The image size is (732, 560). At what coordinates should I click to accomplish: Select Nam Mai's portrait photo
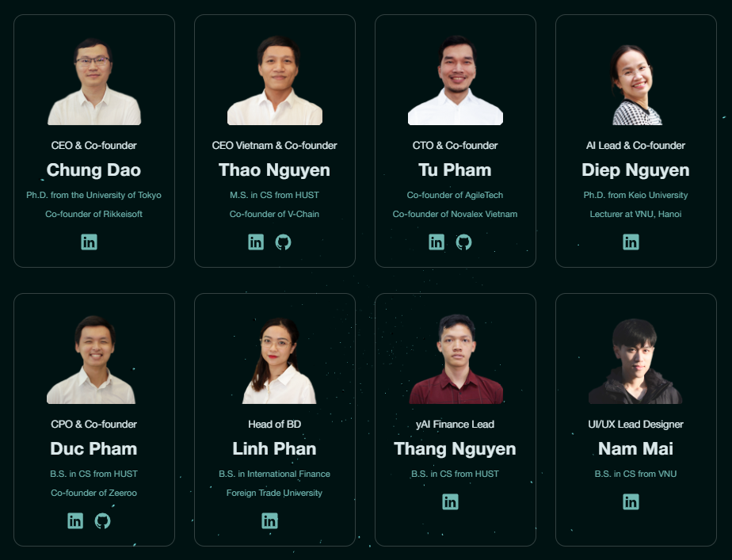coord(635,361)
